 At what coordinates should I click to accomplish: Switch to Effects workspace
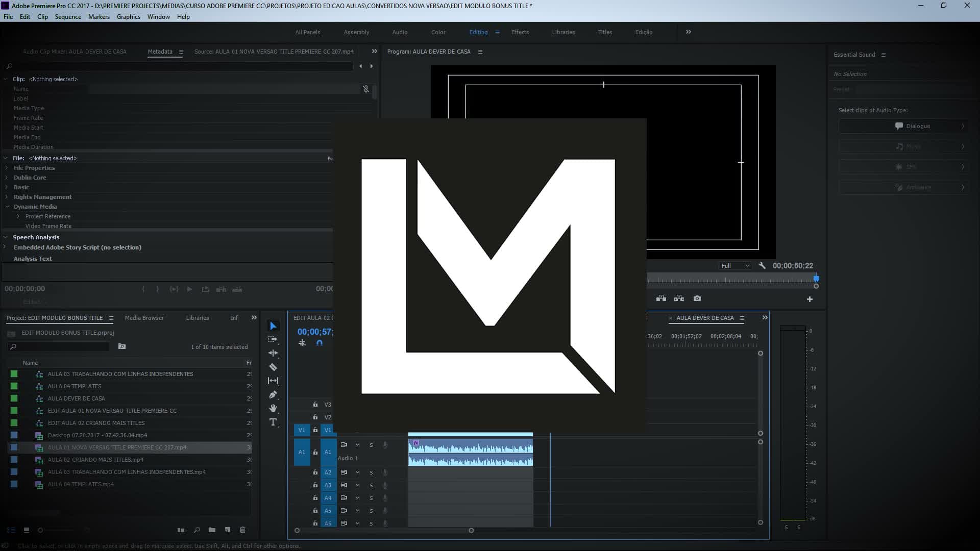click(x=520, y=32)
